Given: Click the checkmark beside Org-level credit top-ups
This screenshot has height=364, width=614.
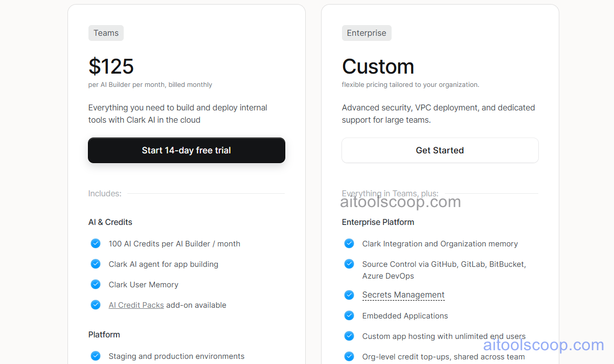Looking at the screenshot, I should point(349,356).
